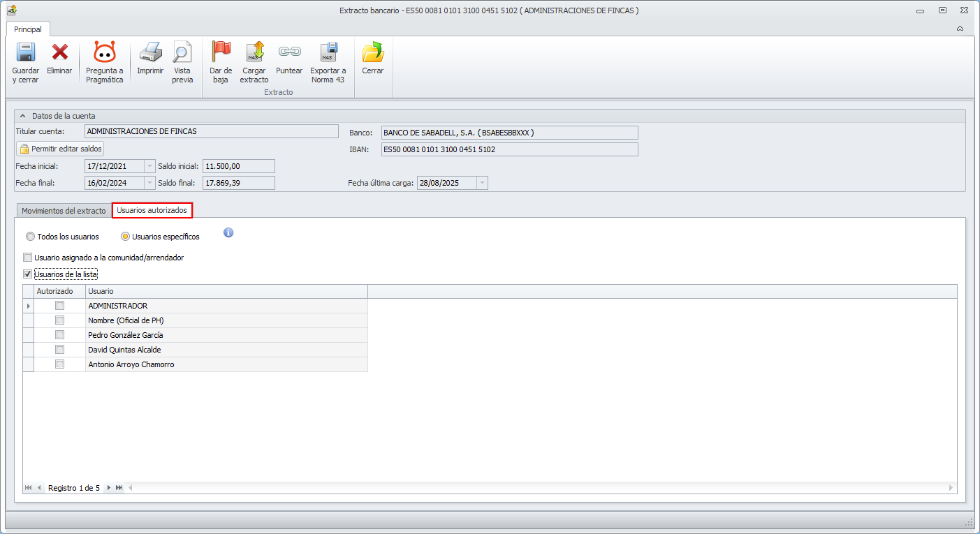This screenshot has height=534, width=980.
Task: Click the app icon in title bar
Action: [11, 10]
